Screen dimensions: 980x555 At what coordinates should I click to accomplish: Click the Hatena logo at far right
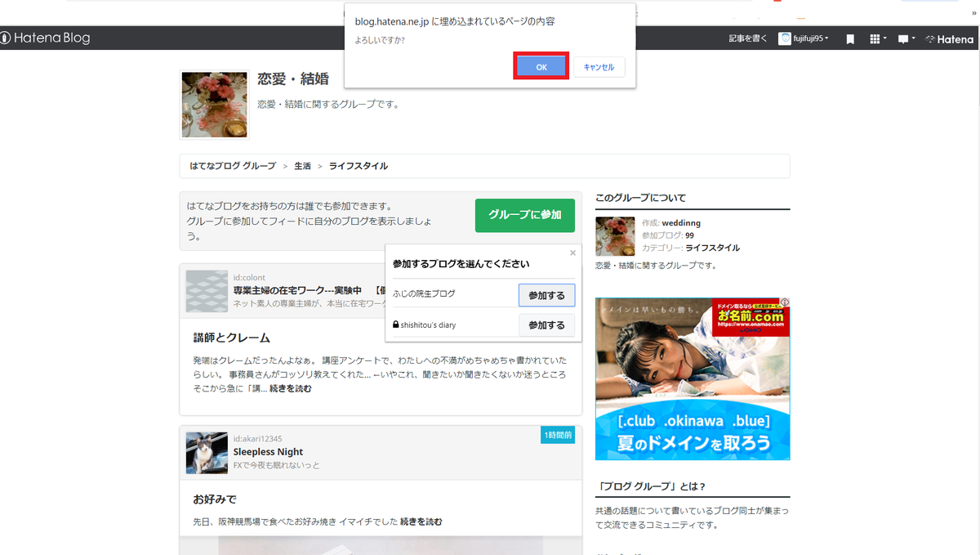(x=949, y=38)
